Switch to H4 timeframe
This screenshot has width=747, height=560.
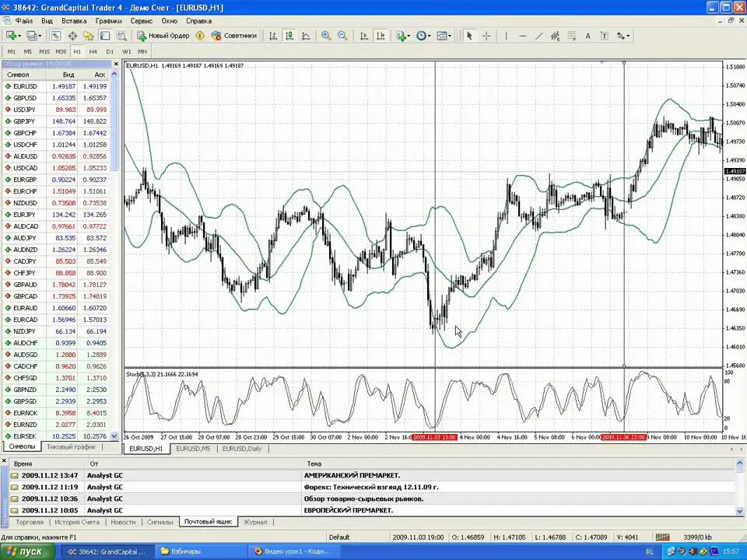(93, 51)
